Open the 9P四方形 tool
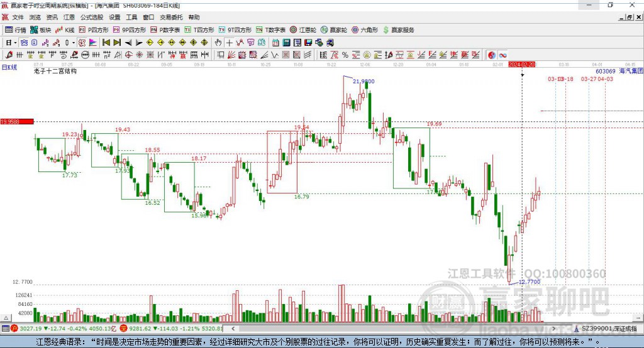 130,30
